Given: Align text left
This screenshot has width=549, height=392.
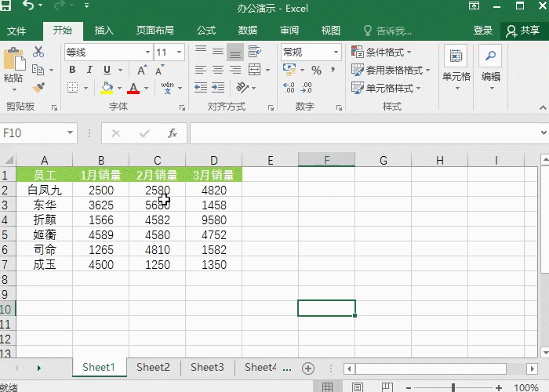Looking at the screenshot, I should click(x=201, y=70).
